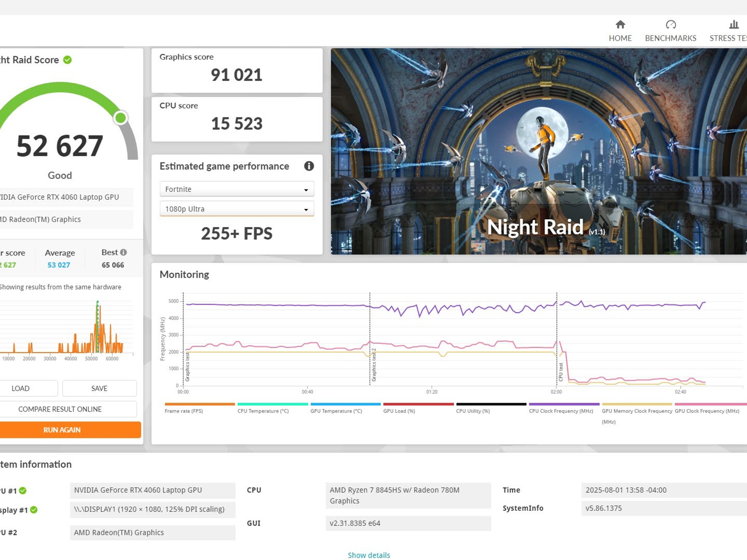The image size is (747, 560).
Task: Open the 1080p Ultra quality dropdown
Action: coord(236,209)
